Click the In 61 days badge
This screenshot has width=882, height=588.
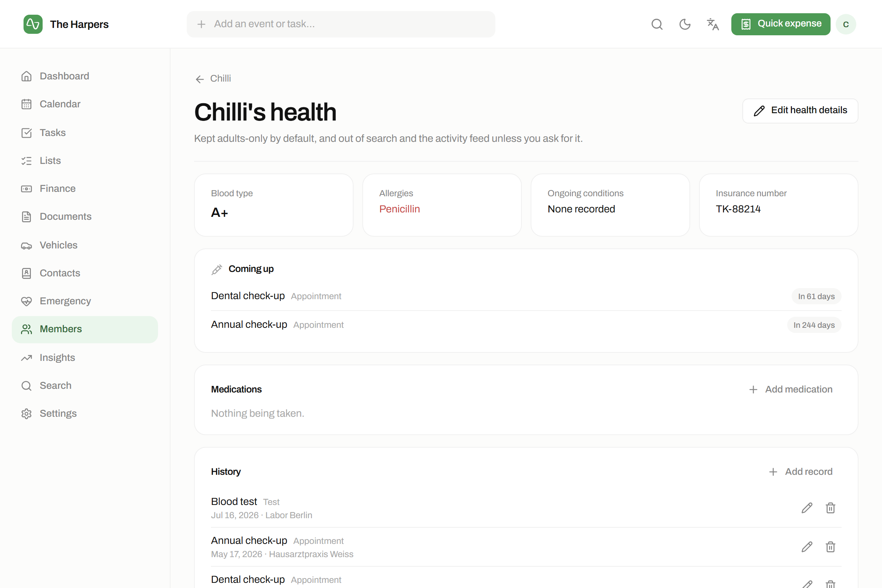816,296
